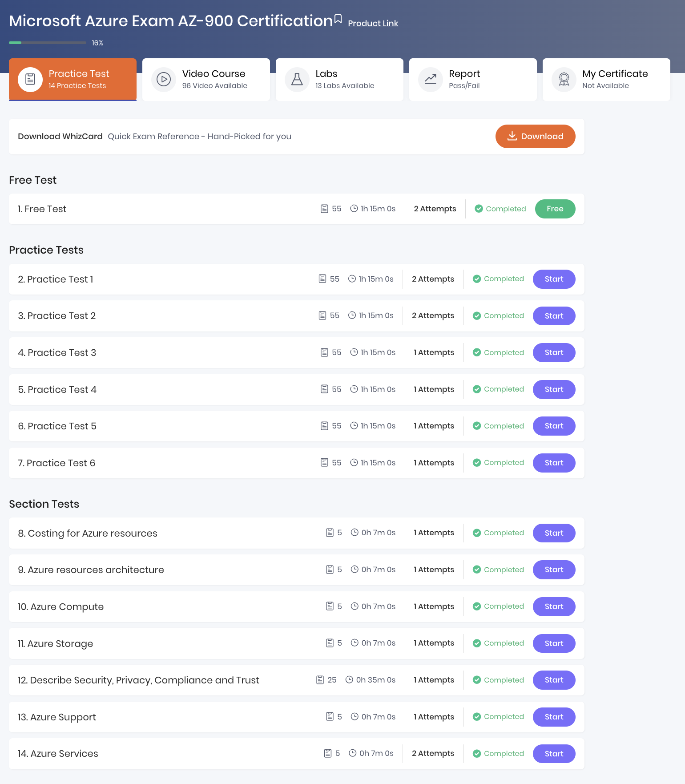This screenshot has height=784, width=685.
Task: Start the Azure Storage test
Action: tap(554, 643)
